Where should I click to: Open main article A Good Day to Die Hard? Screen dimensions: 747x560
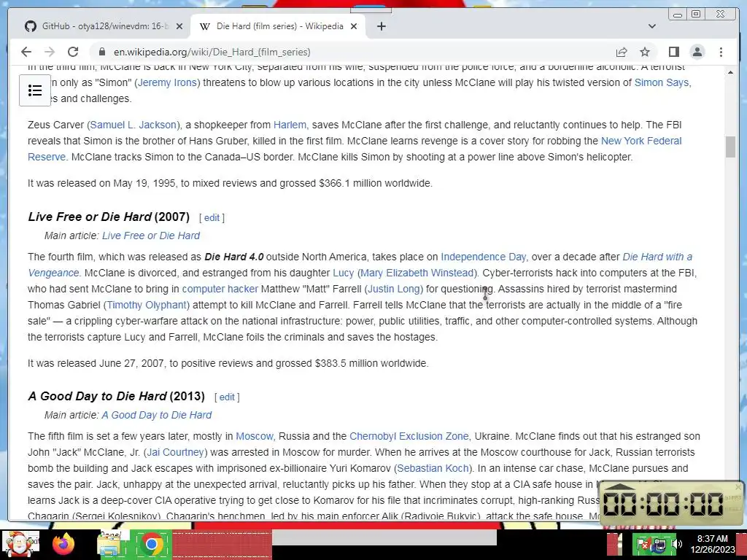coord(157,415)
